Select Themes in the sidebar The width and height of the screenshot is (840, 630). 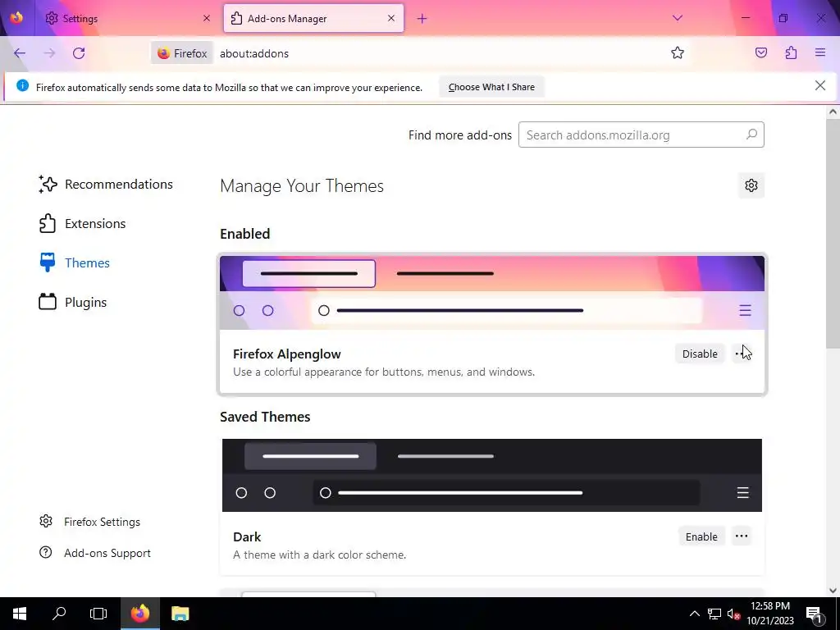[74, 263]
